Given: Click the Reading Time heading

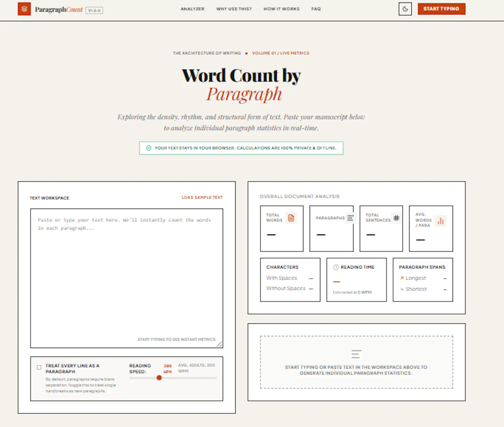Looking at the screenshot, I should coord(358,267).
